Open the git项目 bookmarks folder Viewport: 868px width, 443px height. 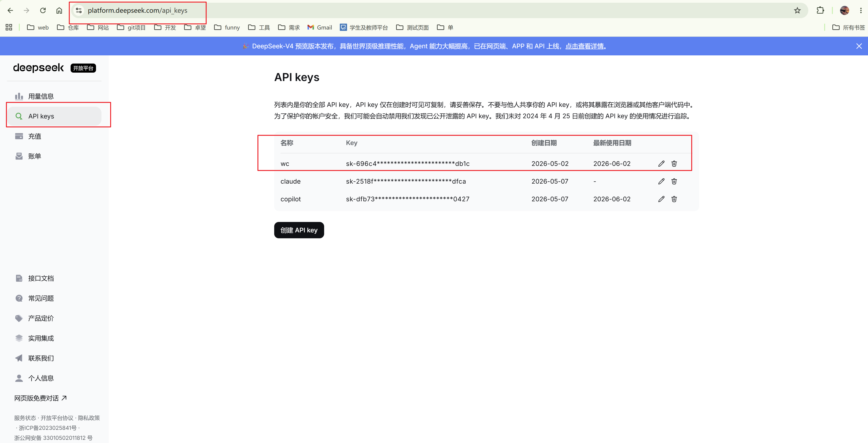pyautogui.click(x=131, y=27)
